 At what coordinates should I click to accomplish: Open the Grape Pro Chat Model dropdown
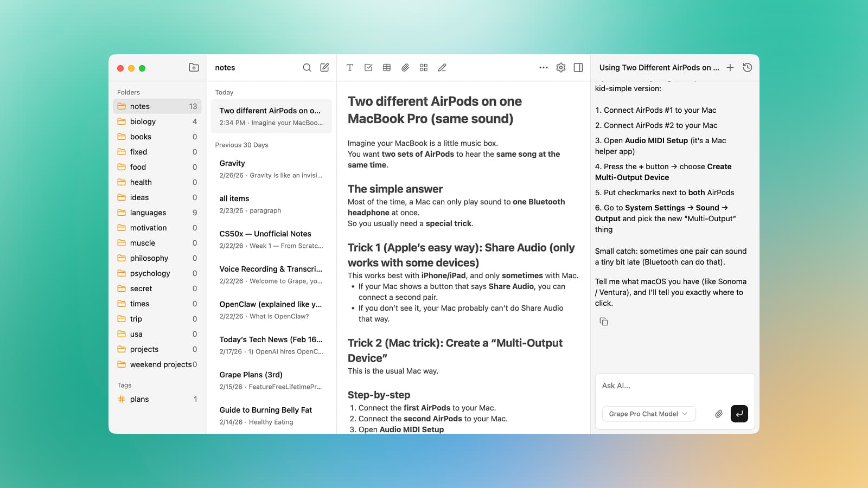(649, 414)
